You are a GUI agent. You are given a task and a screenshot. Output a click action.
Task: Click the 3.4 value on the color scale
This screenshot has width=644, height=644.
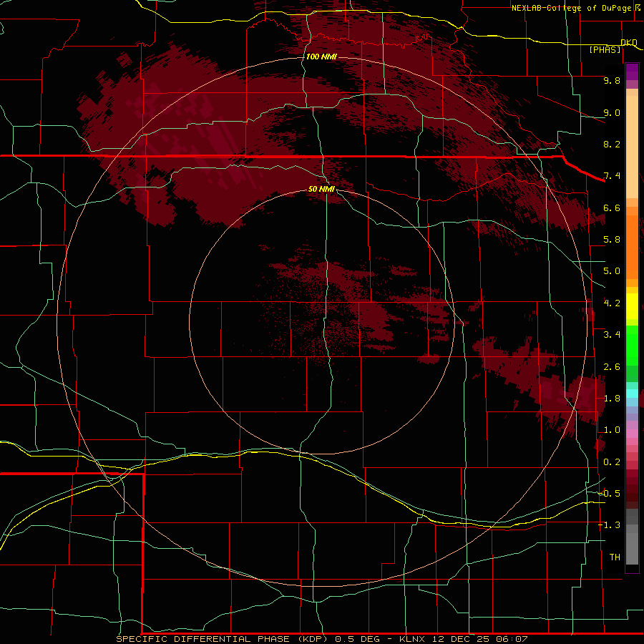(x=612, y=335)
